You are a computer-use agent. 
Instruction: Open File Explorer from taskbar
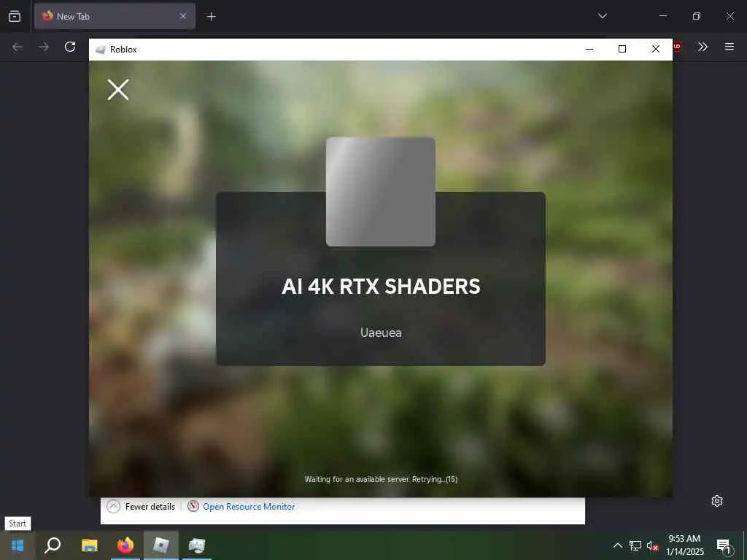point(89,545)
